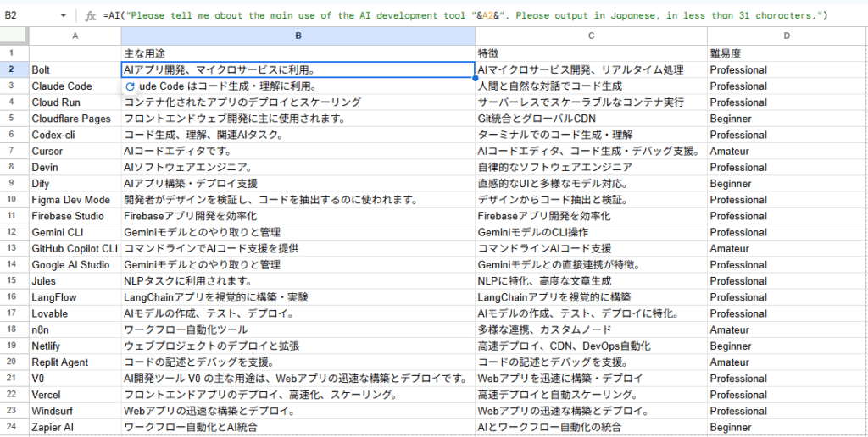The height and width of the screenshot is (437, 868).
Task: Select cell 高速デプロイ、CDN、DevOps自動化
Action: pos(591,346)
